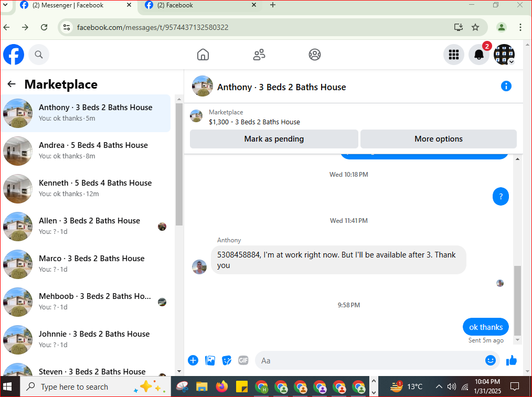Viewport: 532px width, 397px height.
Task: Open conversation information icon
Action: (x=506, y=86)
